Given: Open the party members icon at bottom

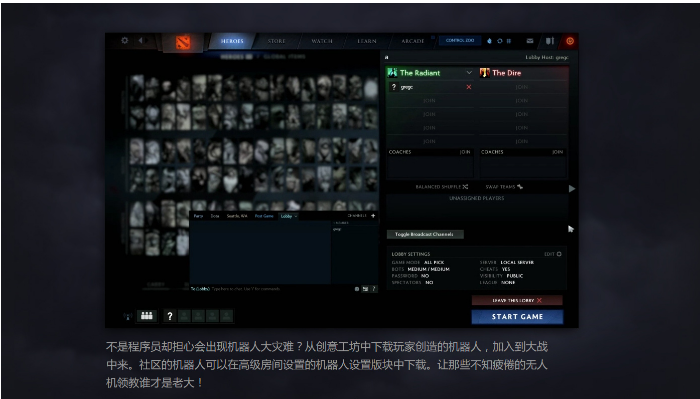Looking at the screenshot, I should [147, 316].
